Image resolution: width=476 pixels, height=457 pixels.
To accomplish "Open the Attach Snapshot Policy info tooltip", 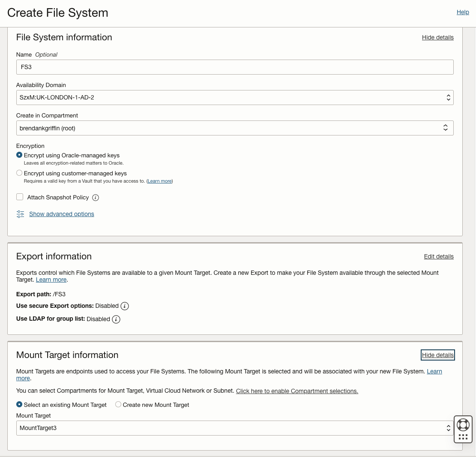I will pos(96,197).
